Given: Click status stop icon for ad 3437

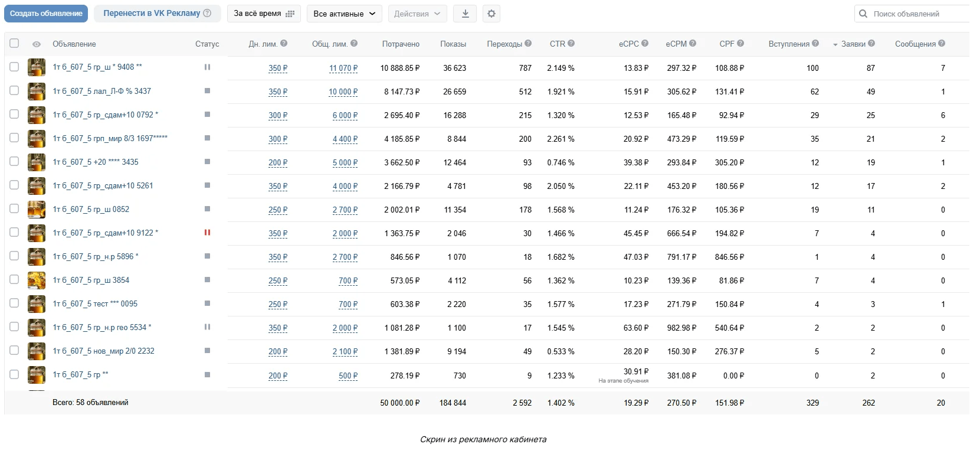Looking at the screenshot, I should coord(207,91).
